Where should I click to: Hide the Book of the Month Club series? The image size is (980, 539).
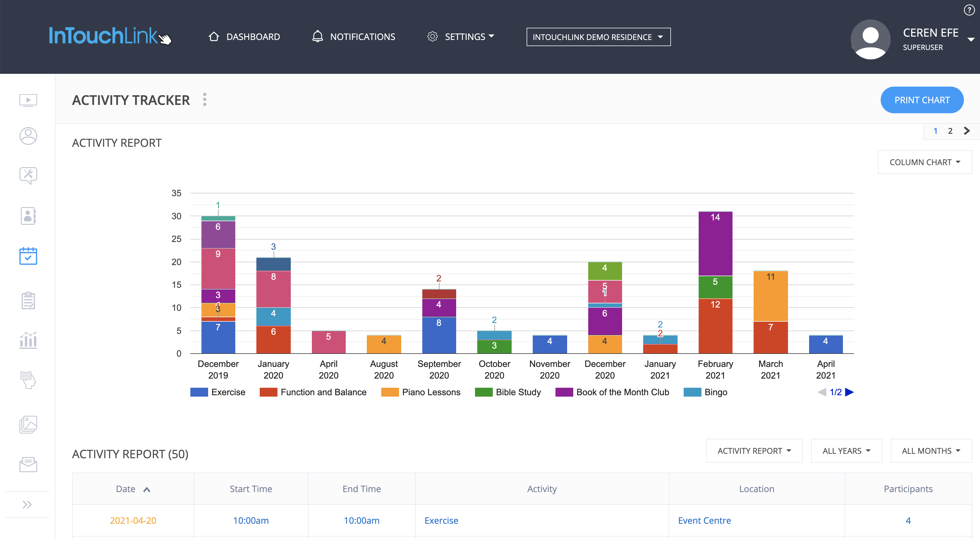point(613,392)
